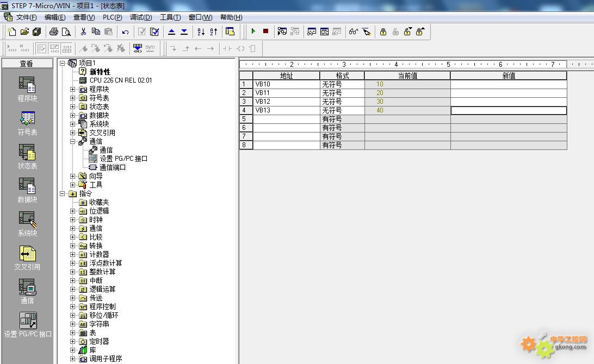Click the Cut scissors icon
The height and width of the screenshot is (364, 594).
pos(83,32)
